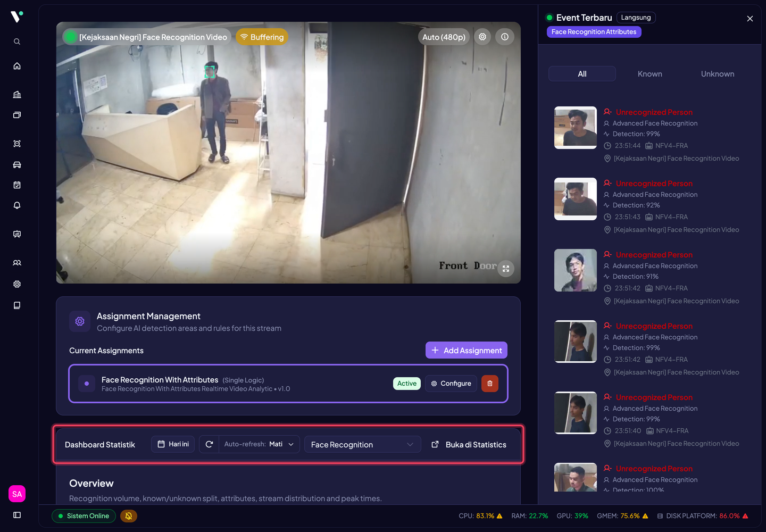Close the Event Terbaru panel
The width and height of the screenshot is (766, 532).
(750, 19)
